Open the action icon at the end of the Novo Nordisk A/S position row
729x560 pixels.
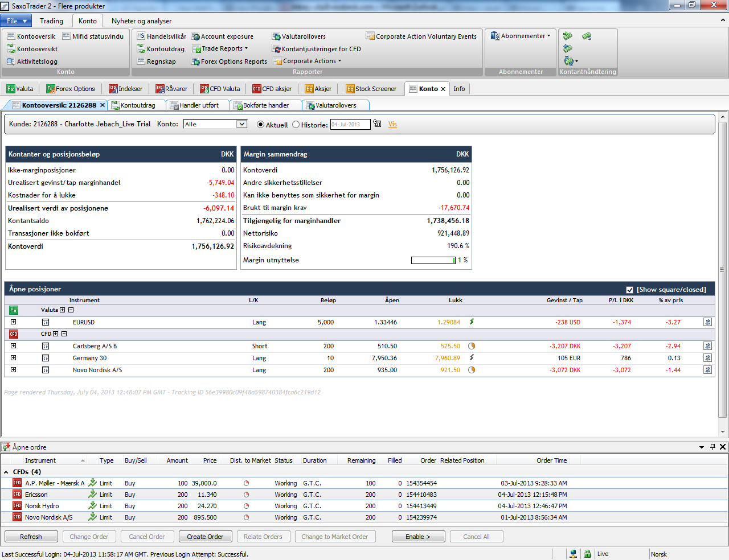point(707,370)
